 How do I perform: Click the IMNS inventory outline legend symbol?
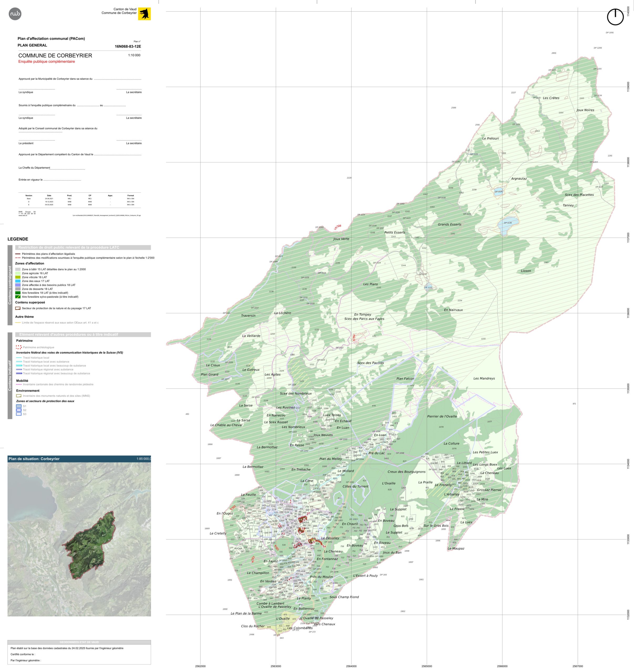[19, 396]
